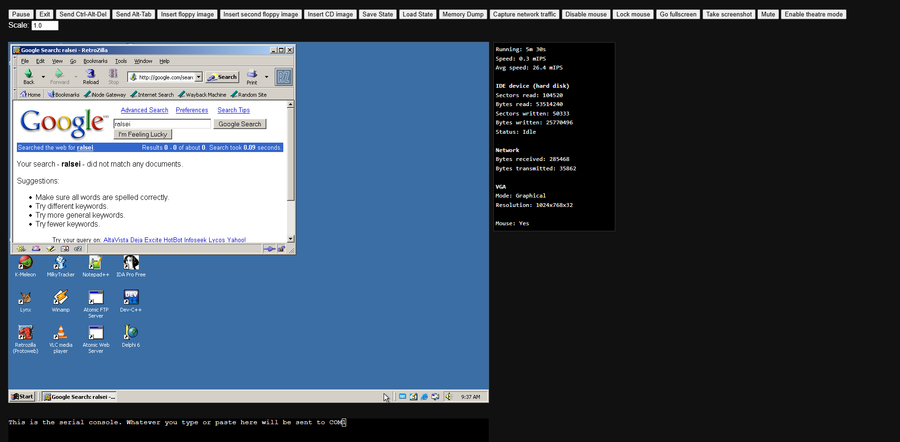Expand the URL bar history dropdown
Image resolution: width=900 pixels, height=442 pixels.
point(199,77)
